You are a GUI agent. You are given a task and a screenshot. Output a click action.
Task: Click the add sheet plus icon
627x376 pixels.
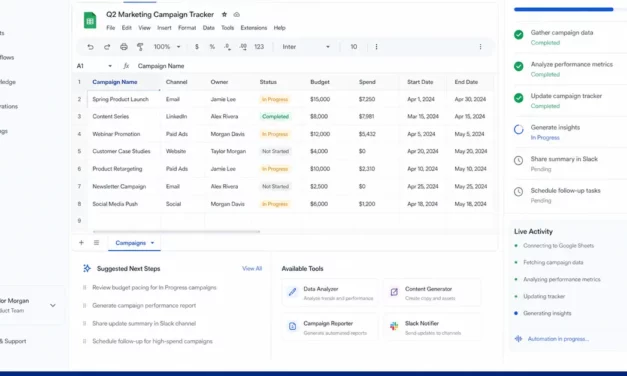click(81, 242)
